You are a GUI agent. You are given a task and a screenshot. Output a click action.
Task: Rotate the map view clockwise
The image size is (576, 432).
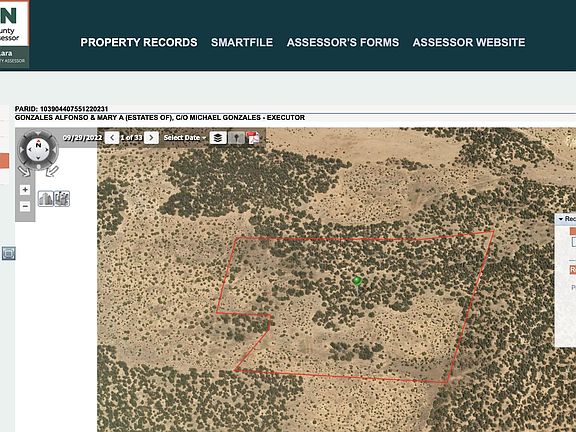pyautogui.click(x=53, y=171)
